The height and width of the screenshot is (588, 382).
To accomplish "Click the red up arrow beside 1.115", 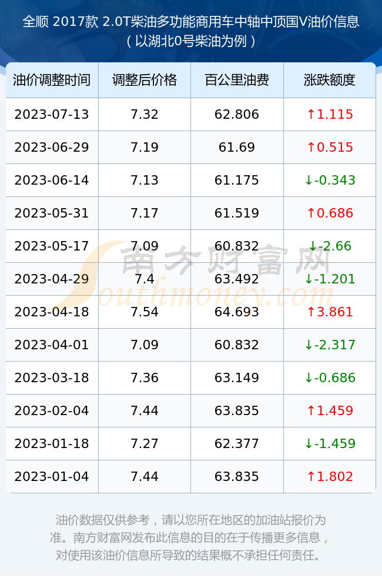I will [311, 115].
